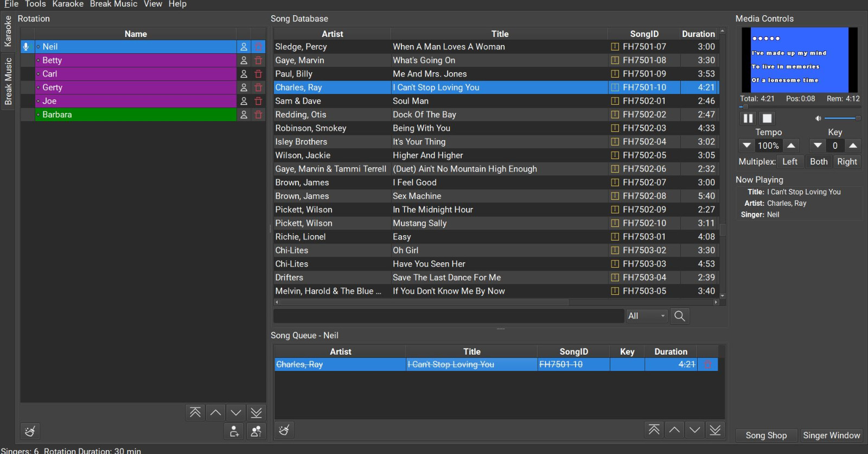
Task: Move selected singer to top of rotation
Action: coord(195,413)
